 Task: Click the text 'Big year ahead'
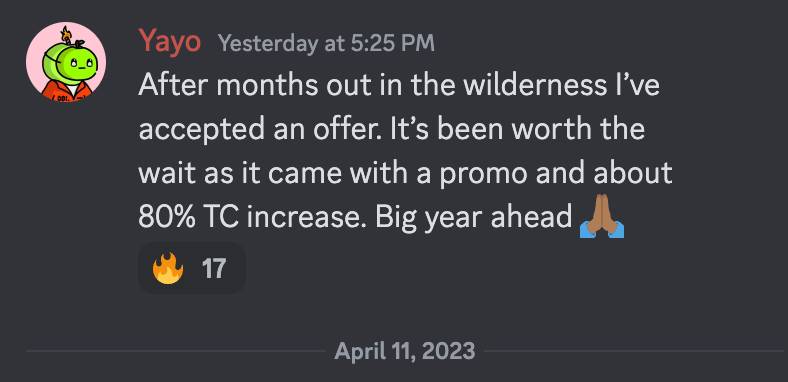(474, 219)
